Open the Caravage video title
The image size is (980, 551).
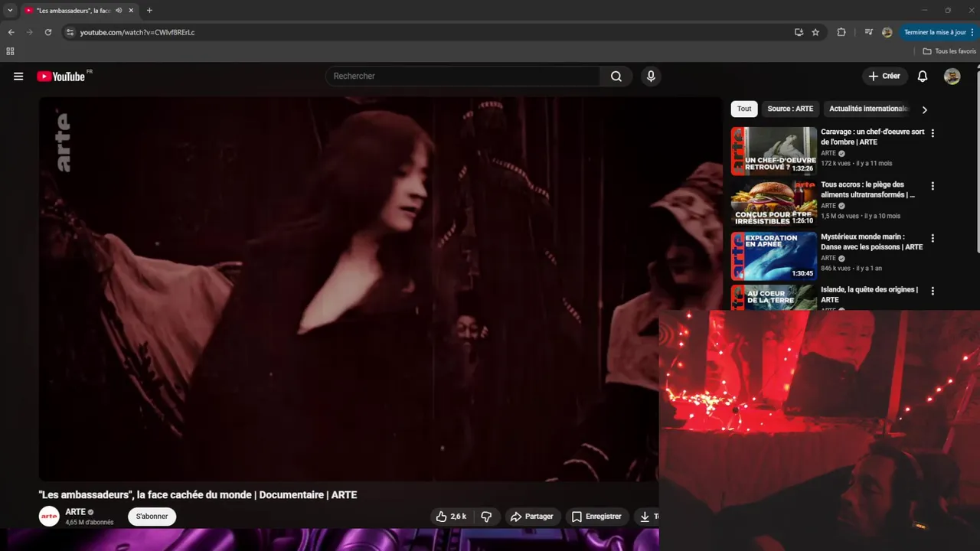coord(873,137)
